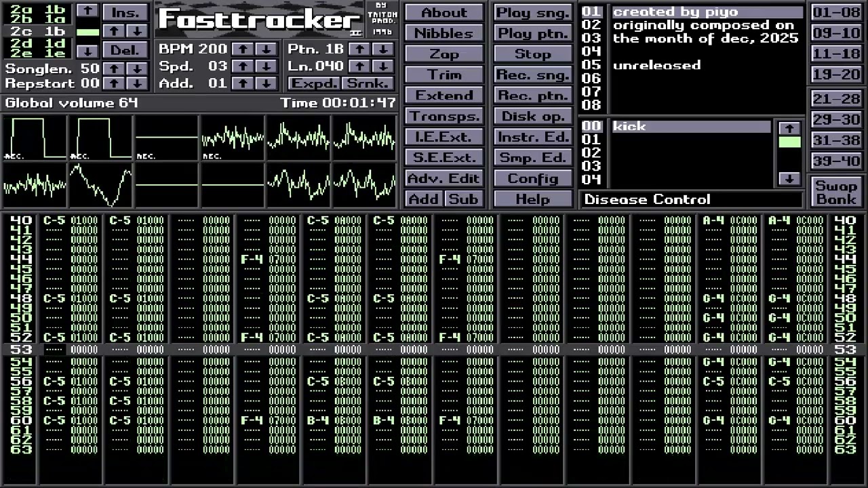Open the I.E.Ext. instrument editor extension
The height and width of the screenshot is (488, 868).
point(444,137)
